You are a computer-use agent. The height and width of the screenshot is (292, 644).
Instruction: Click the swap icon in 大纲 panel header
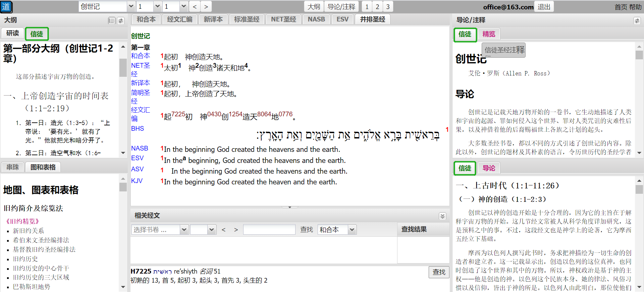coord(121,21)
